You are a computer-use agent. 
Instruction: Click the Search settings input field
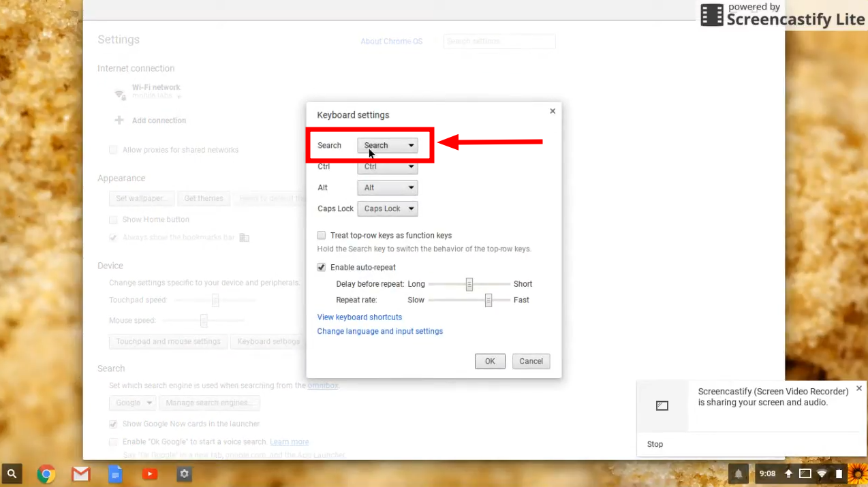tap(499, 41)
